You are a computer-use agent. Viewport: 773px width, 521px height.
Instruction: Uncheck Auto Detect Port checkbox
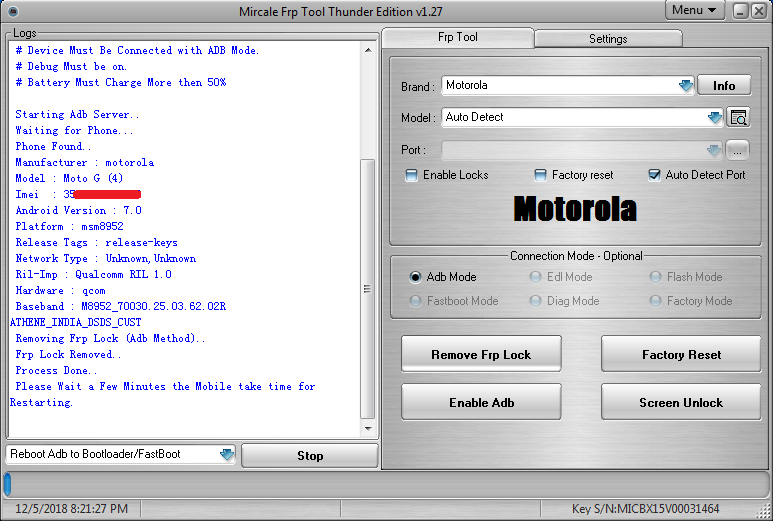[654, 175]
